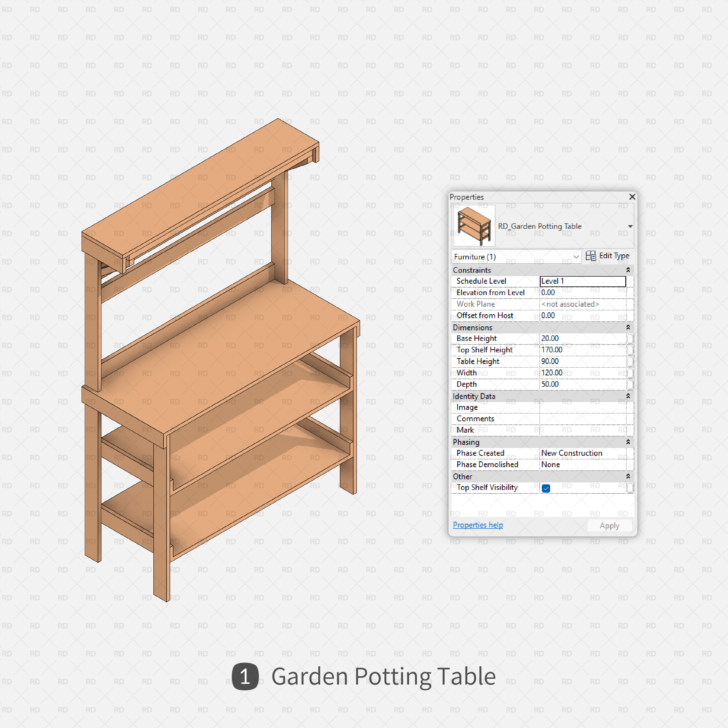Screen dimensions: 728x728
Task: Open the RD_Garden Potting Table type selector
Action: point(630,226)
